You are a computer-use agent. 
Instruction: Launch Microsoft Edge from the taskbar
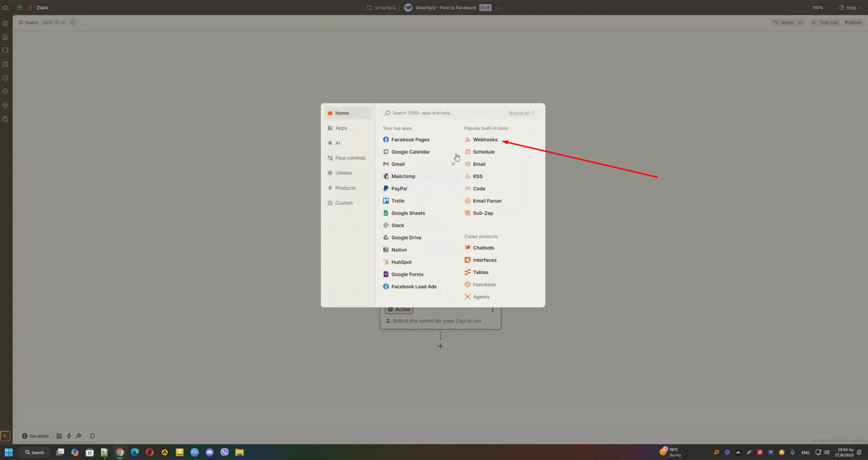point(135,452)
